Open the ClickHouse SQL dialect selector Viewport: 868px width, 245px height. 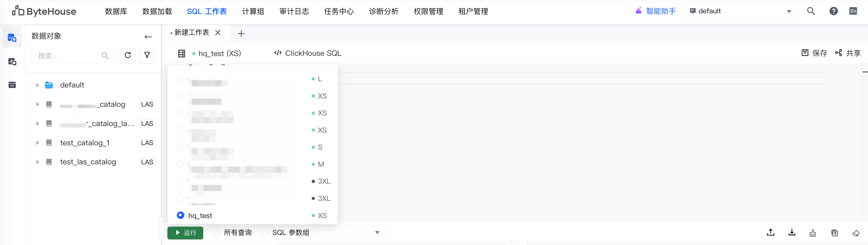[x=308, y=53]
